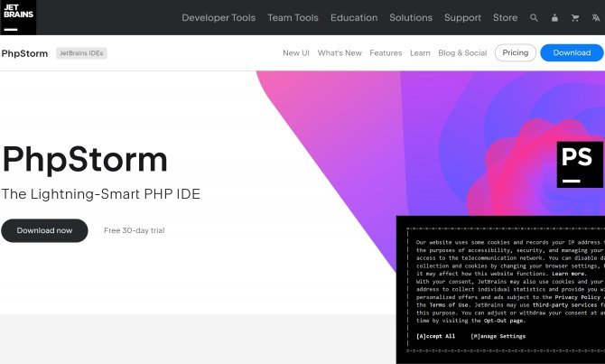The height and width of the screenshot is (364, 605).
Task: Open Solutions menu
Action: [411, 18]
